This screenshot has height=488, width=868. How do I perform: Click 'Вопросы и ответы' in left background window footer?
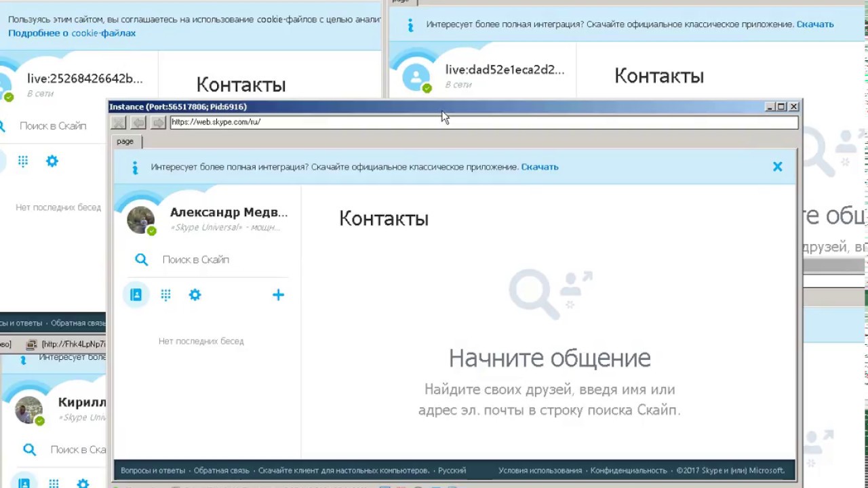coord(21,323)
